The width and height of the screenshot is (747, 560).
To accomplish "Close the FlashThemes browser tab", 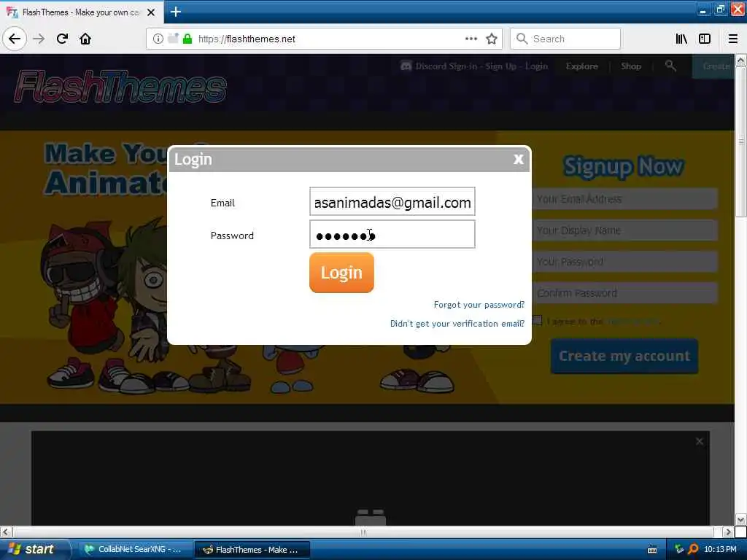I will tap(151, 12).
